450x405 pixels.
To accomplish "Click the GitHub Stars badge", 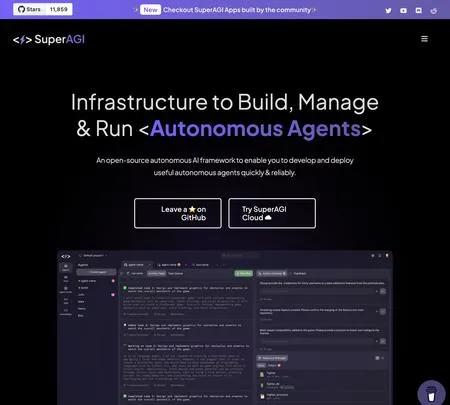I will 43,9.
